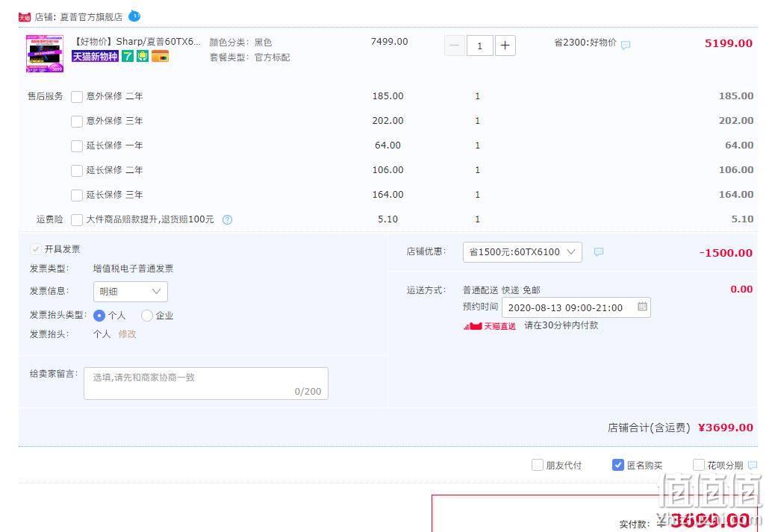769x532 pixels.
Task: Open the Sharp/夏普60TX6 product title link
Action: point(137,42)
